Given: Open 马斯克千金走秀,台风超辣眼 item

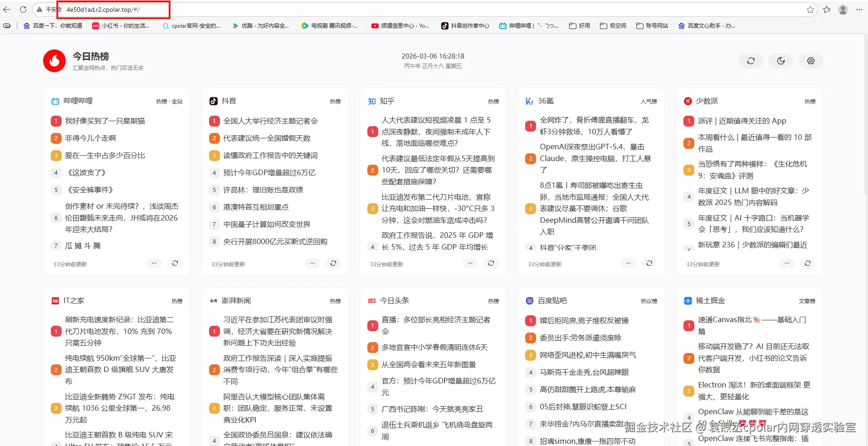Looking at the screenshot, I should (584, 372).
